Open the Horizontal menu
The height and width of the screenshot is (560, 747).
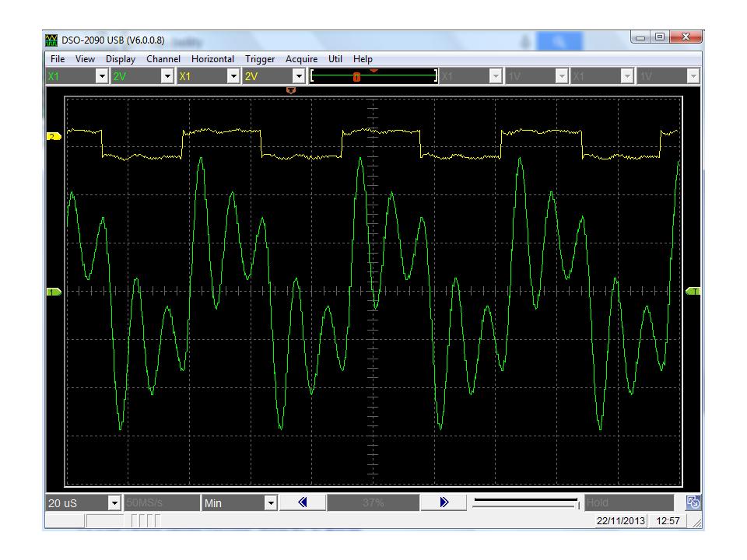pyautogui.click(x=212, y=59)
